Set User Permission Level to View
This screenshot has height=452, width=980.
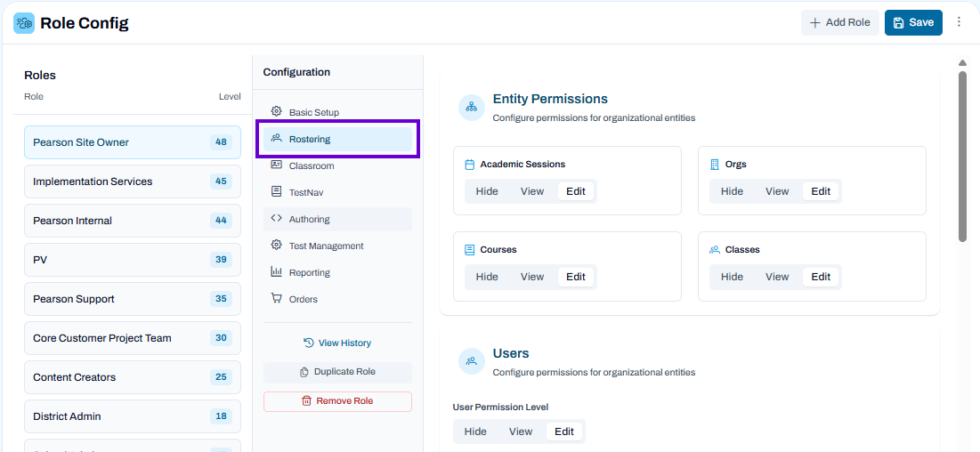(x=521, y=432)
